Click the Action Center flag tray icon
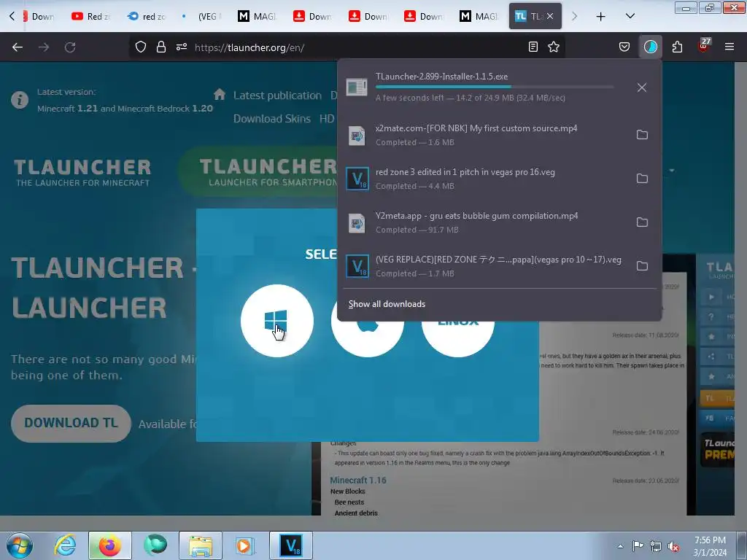Screen dimensions: 747x560 coord(638,546)
